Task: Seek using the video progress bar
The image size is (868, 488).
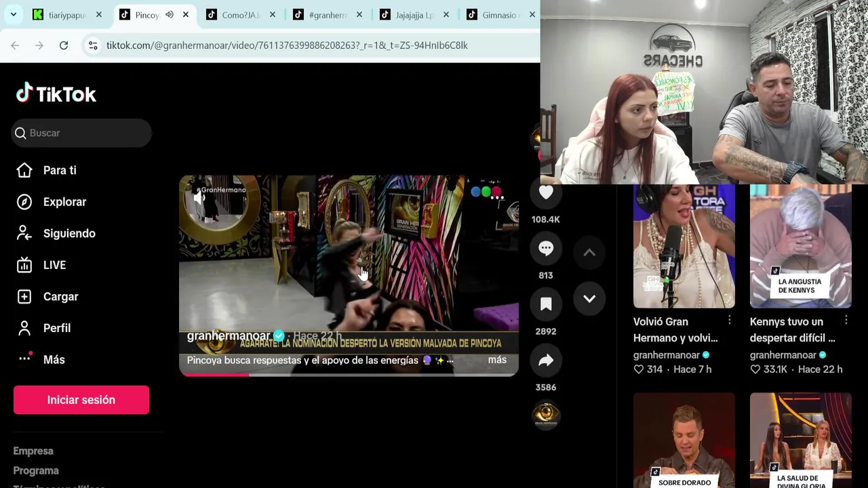Action: [x=349, y=374]
